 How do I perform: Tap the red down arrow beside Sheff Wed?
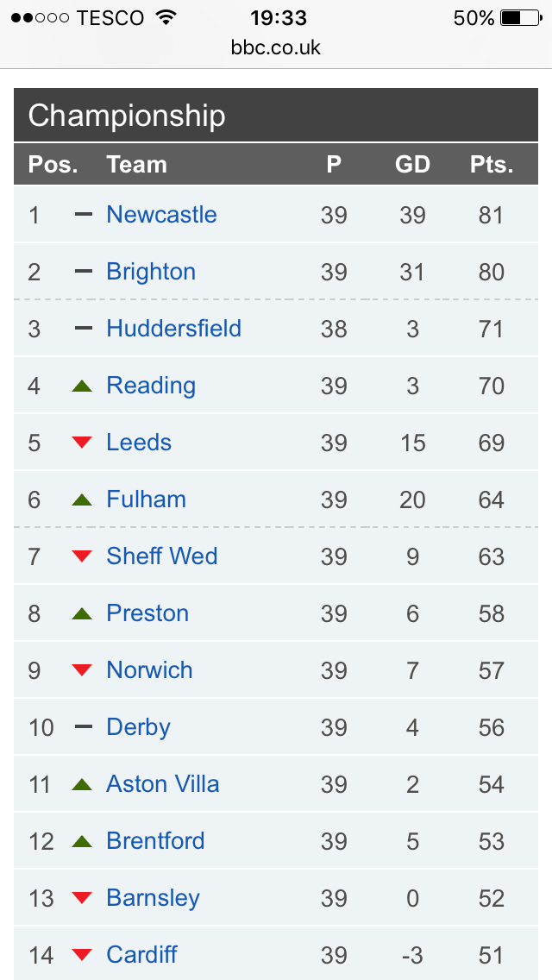[x=82, y=556]
